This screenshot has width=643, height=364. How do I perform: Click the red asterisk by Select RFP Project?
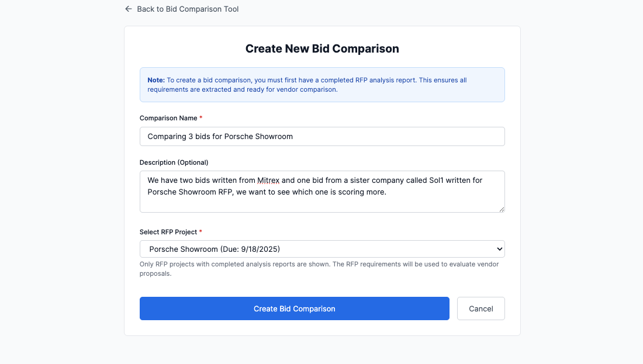coord(200,232)
